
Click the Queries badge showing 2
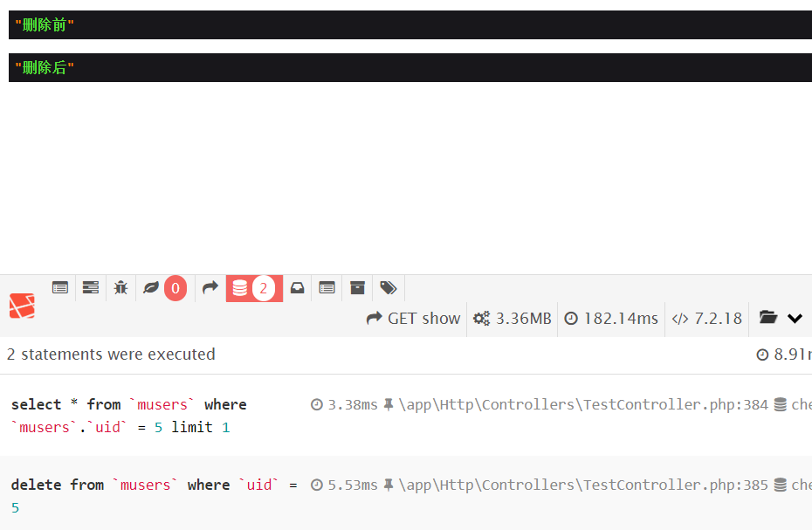pyautogui.click(x=264, y=288)
